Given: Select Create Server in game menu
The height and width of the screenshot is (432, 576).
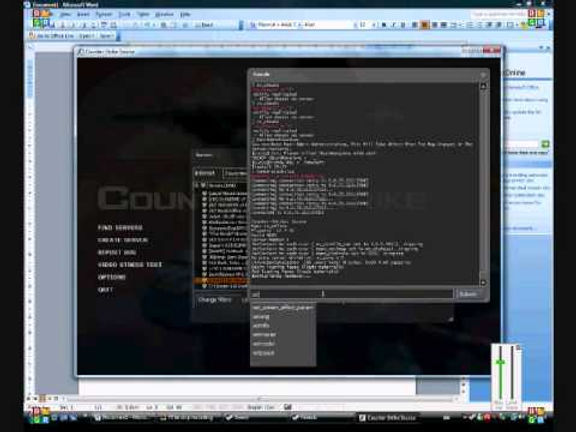Looking at the screenshot, I should click(123, 240).
